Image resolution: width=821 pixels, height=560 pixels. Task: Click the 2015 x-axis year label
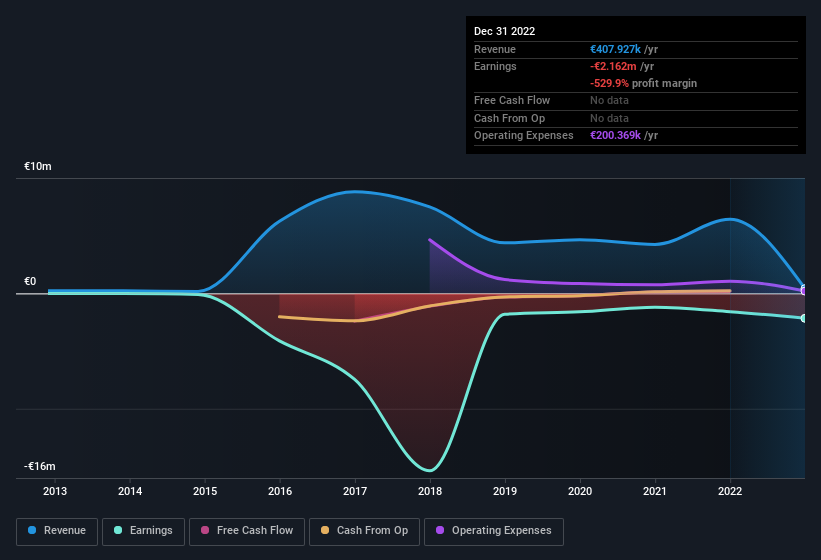(x=205, y=491)
